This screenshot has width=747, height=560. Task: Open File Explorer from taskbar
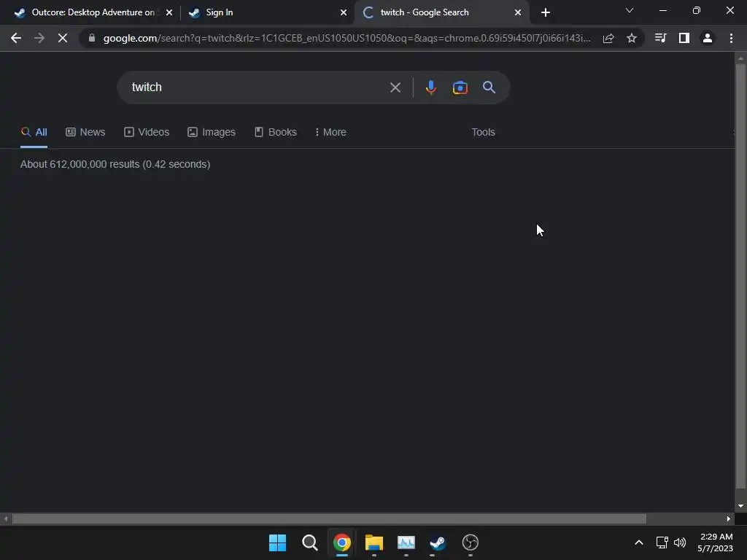tap(374, 542)
